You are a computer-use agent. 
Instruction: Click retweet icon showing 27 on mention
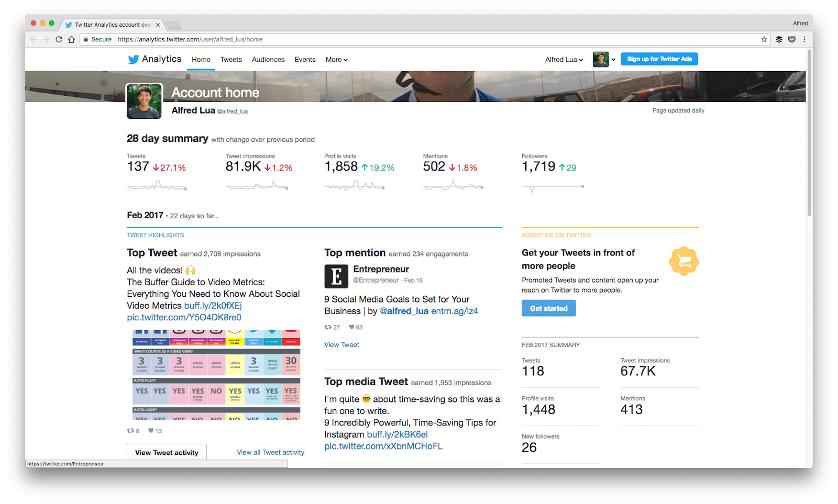[x=328, y=327]
